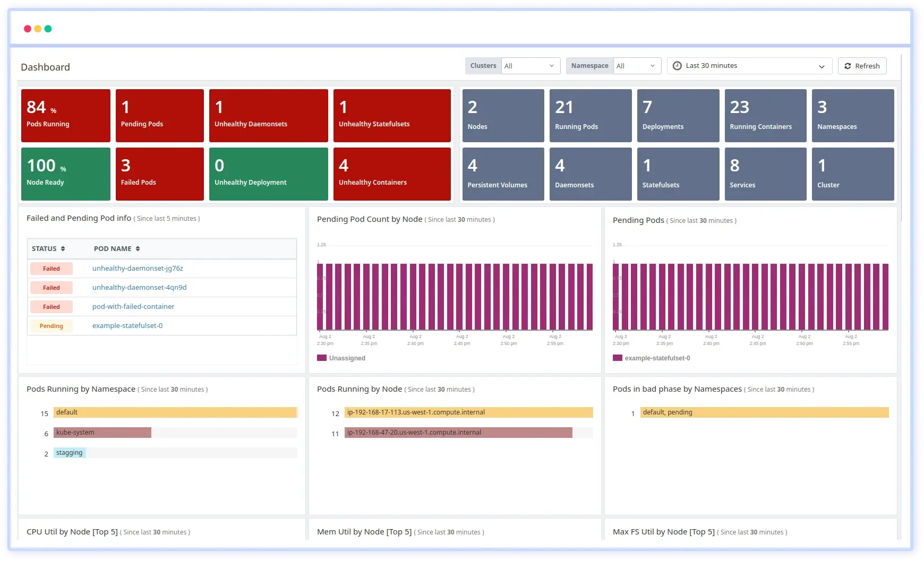Click the Pending Pods chart title
This screenshot has height=561, width=924.
tap(638, 220)
